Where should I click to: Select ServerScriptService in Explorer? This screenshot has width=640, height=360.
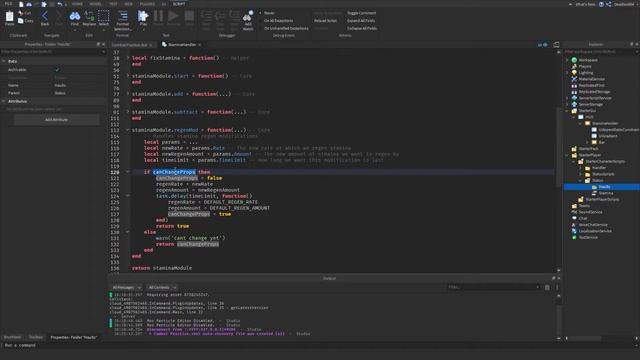point(595,98)
